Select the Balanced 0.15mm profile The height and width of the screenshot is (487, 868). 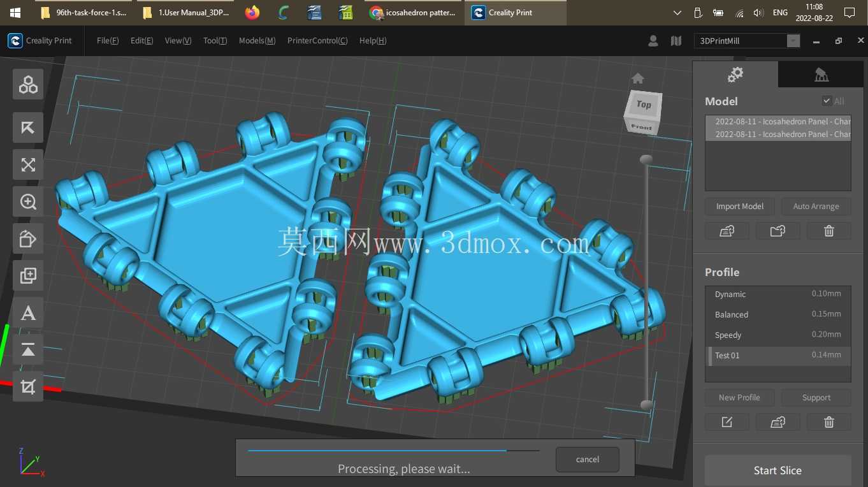778,314
